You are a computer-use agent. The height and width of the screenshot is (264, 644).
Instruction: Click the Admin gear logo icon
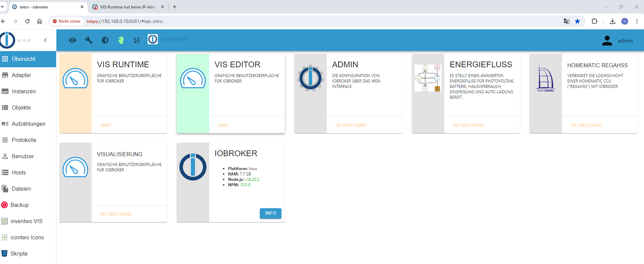pyautogui.click(x=311, y=78)
